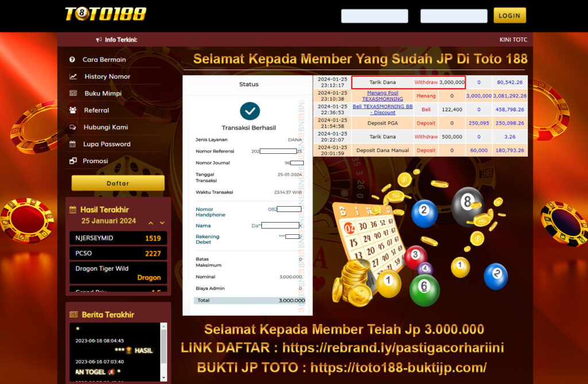Click the Promosi icon
Screen dimensions: 588x384
(73, 161)
